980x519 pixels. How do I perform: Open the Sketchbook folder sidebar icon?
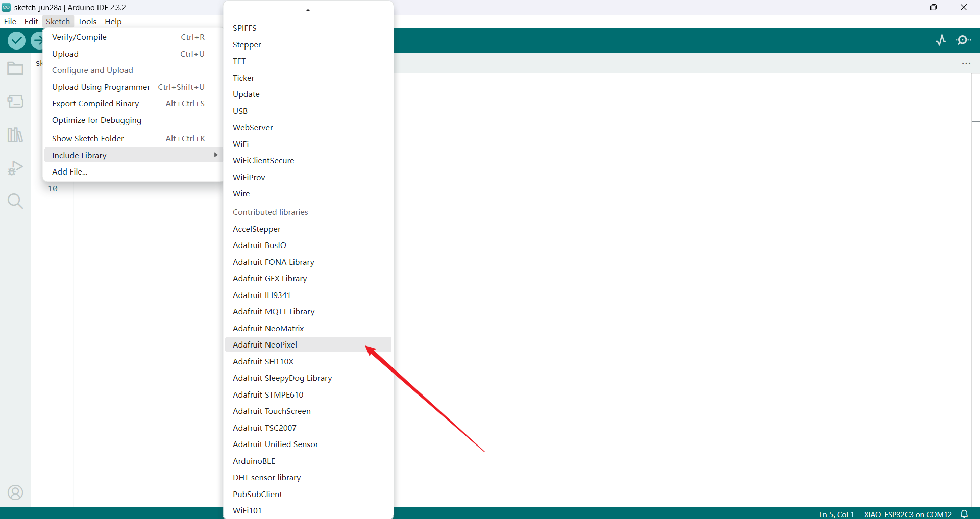click(15, 68)
